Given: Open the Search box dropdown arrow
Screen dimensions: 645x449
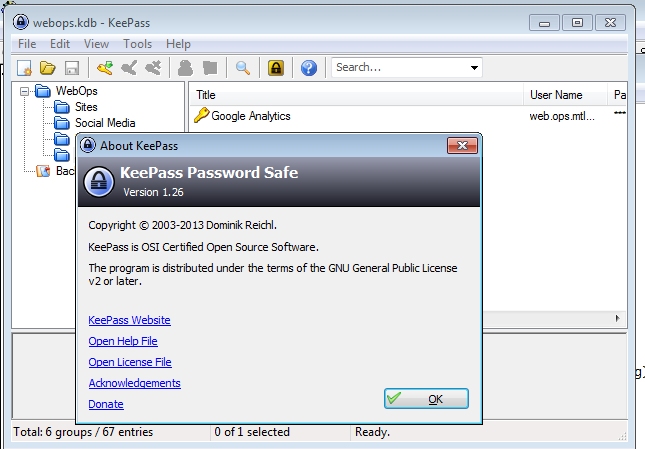Looking at the screenshot, I should [x=474, y=67].
